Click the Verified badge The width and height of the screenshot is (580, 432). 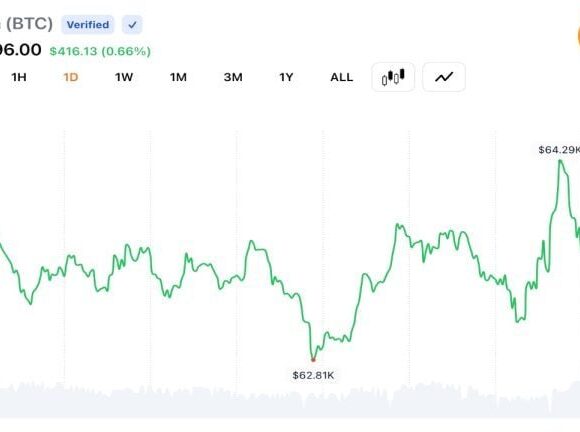click(x=88, y=25)
